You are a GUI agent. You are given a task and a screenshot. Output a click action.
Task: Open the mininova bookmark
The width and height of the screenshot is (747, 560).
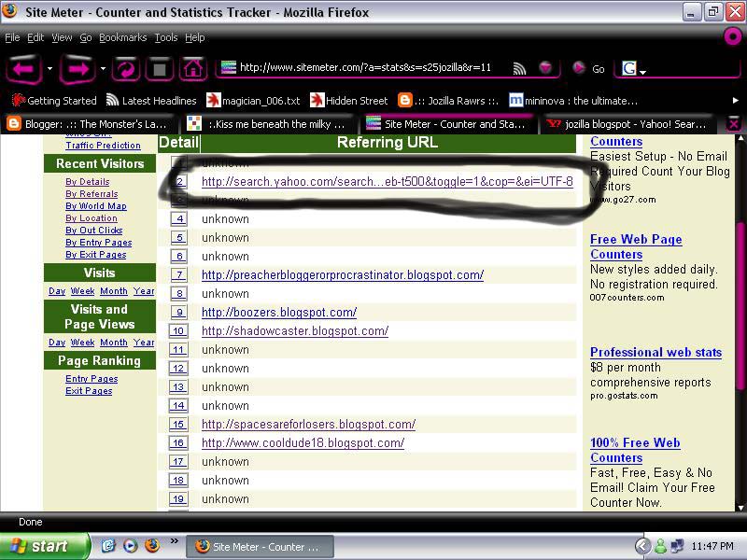(573, 101)
